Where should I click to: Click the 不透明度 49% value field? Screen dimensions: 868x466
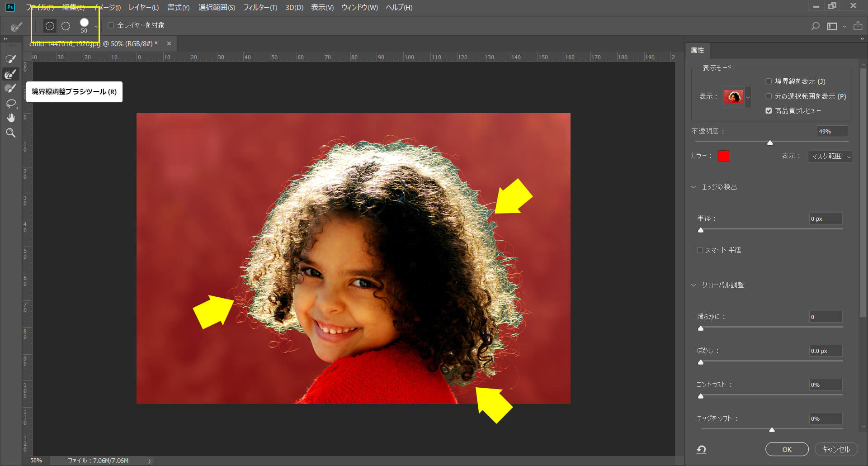click(832, 131)
